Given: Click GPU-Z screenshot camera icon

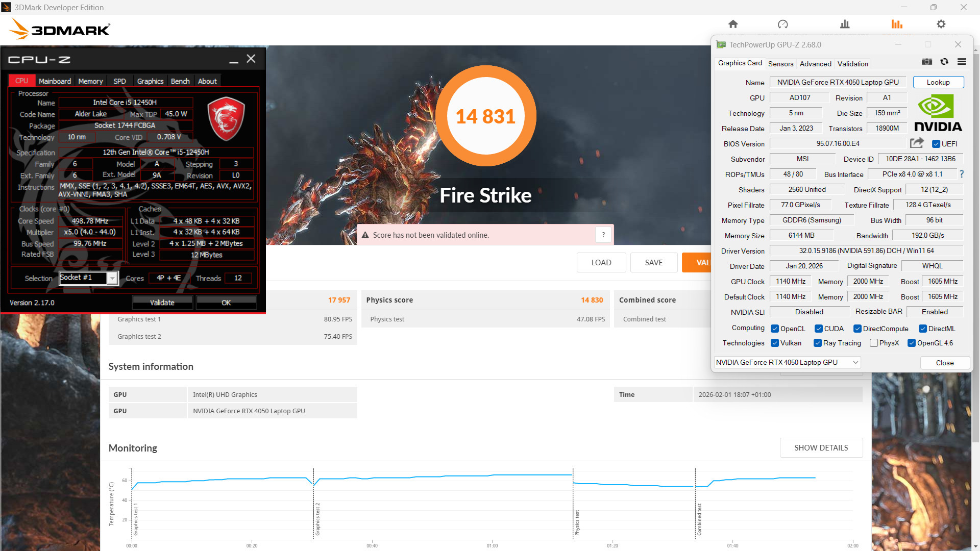Looking at the screenshot, I should click(927, 62).
